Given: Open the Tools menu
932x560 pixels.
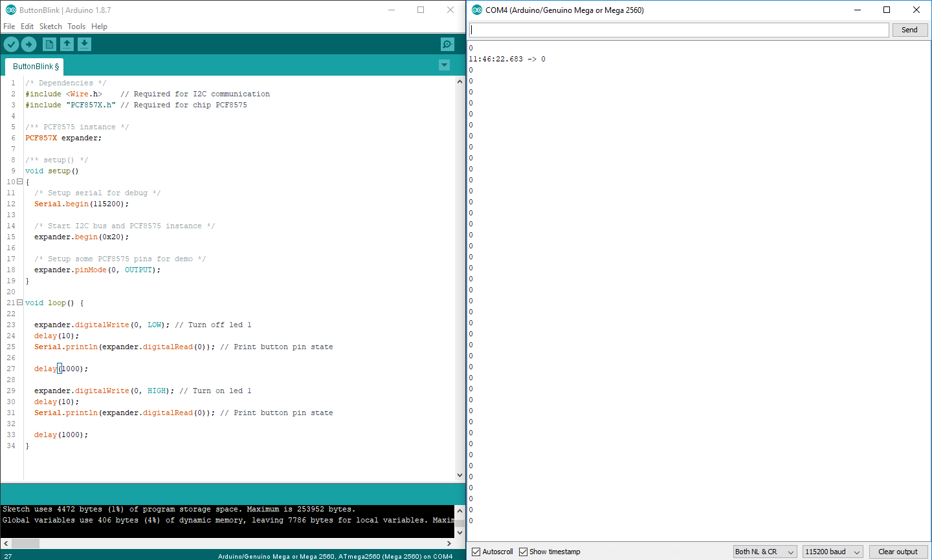Looking at the screenshot, I should coord(76,27).
